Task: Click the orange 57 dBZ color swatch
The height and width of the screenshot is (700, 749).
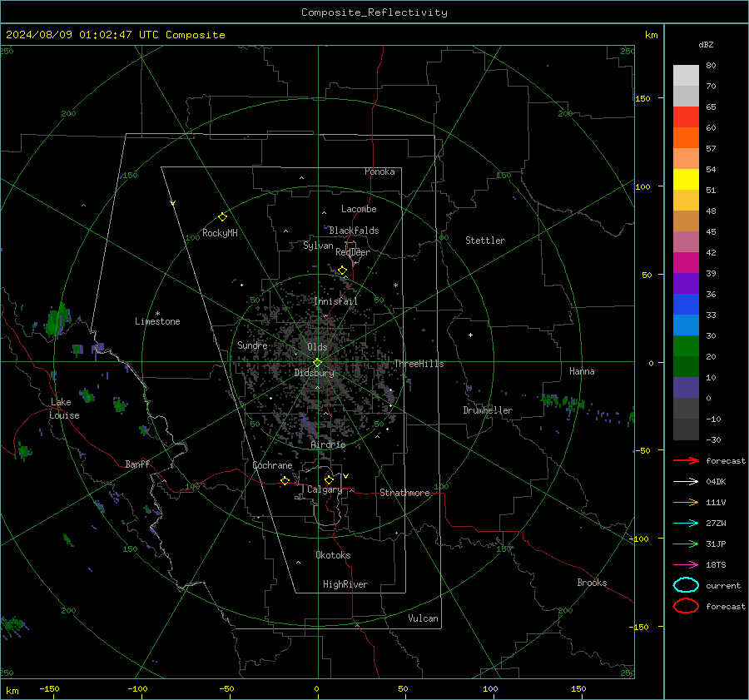Action: click(x=686, y=138)
